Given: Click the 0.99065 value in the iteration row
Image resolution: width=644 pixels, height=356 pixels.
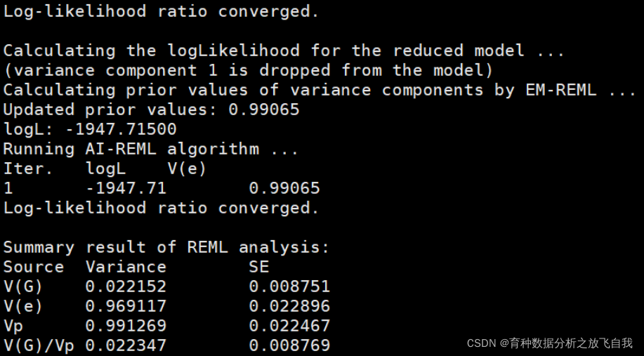Looking at the screenshot, I should (284, 188).
